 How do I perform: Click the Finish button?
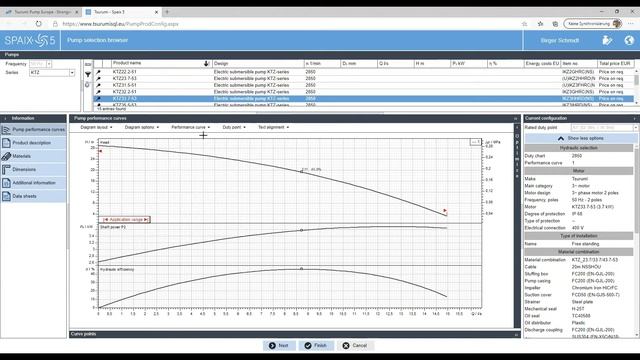pyautogui.click(x=316, y=345)
